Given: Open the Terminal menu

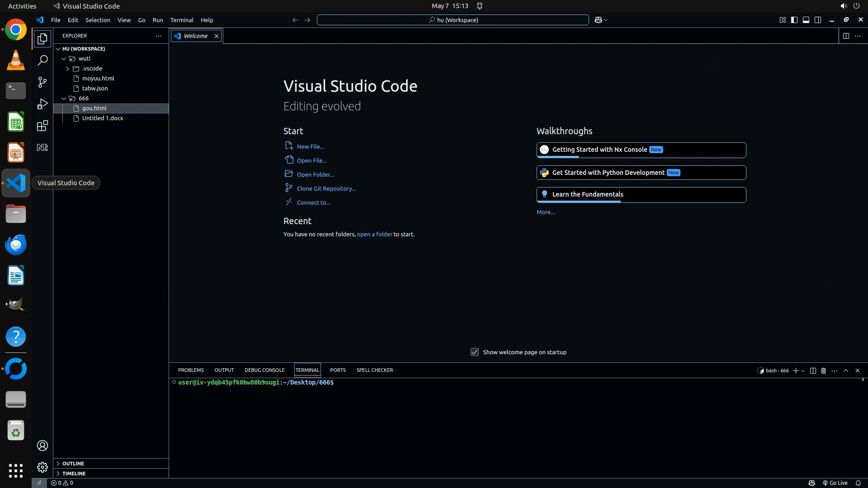Looking at the screenshot, I should (x=181, y=20).
